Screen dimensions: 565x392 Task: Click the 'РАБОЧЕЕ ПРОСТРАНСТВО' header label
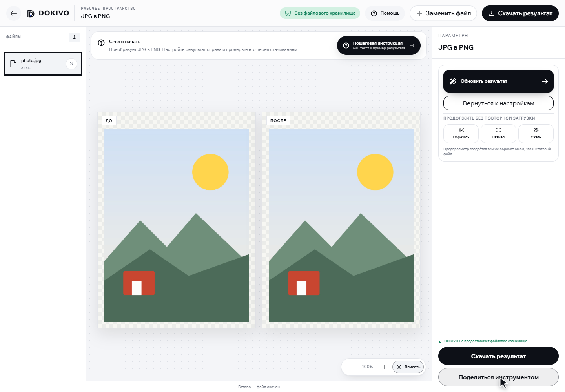[108, 9]
